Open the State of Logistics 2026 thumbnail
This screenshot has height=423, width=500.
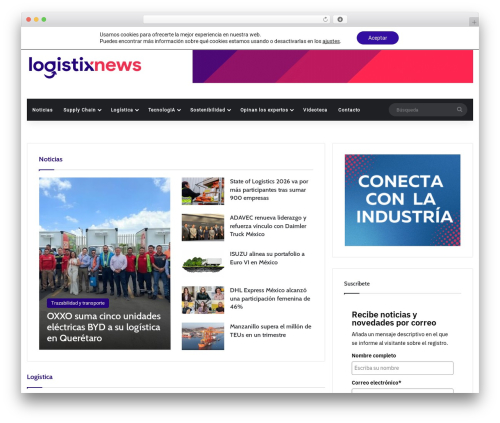(x=203, y=191)
